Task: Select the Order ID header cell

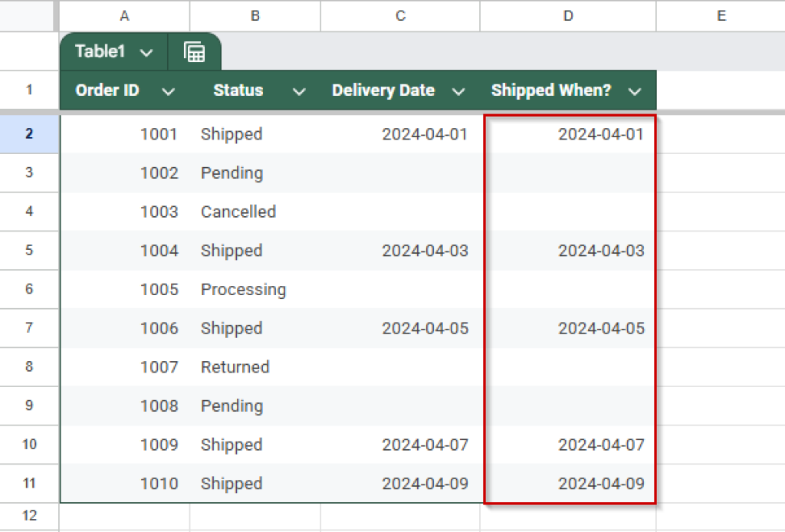Action: pyautogui.click(x=107, y=90)
